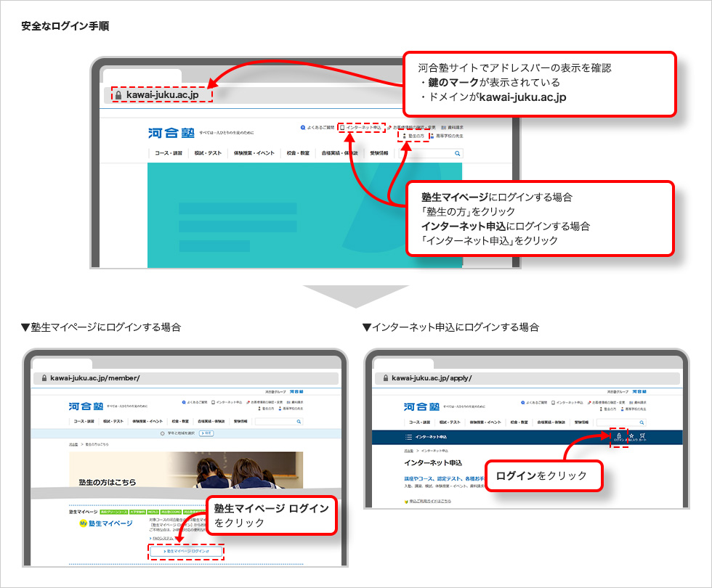712x588 pixels.
Task: Select 受験情報 menu in the top browser
Action: pyautogui.click(x=379, y=153)
